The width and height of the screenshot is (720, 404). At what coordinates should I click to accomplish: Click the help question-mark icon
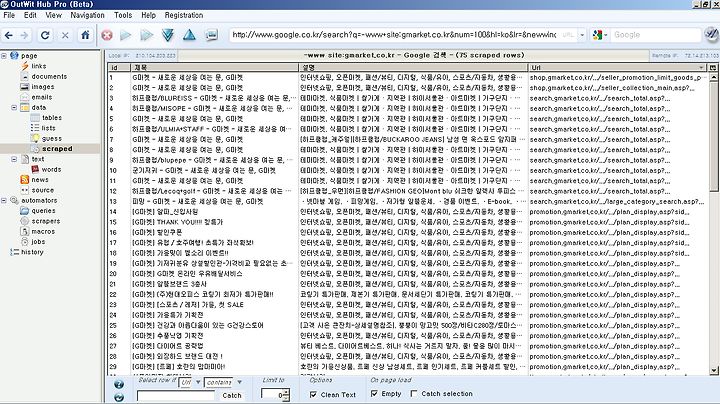coord(118,385)
